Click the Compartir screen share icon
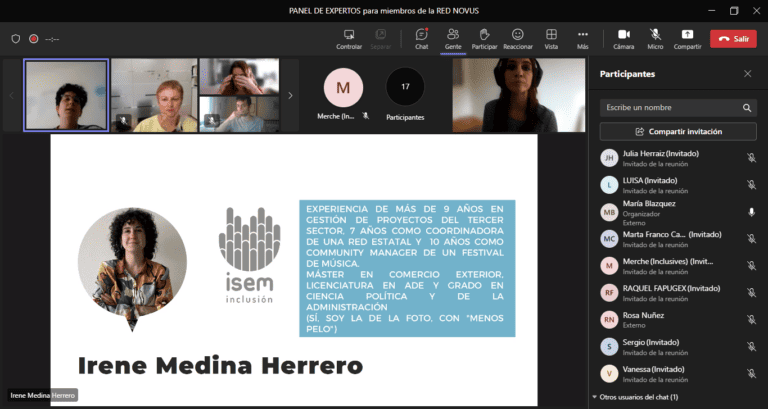This screenshot has width=768, height=409. tap(687, 34)
